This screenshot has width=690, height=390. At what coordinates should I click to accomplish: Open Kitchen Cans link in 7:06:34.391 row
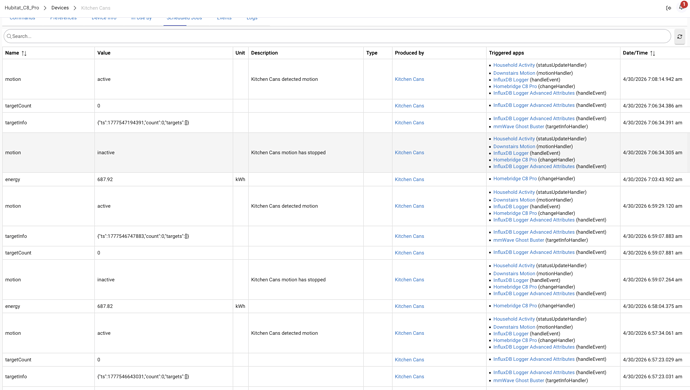click(x=409, y=123)
